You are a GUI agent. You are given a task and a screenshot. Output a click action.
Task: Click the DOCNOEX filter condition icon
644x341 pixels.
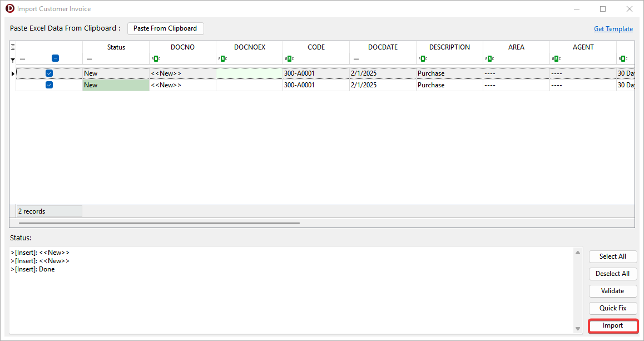(222, 58)
